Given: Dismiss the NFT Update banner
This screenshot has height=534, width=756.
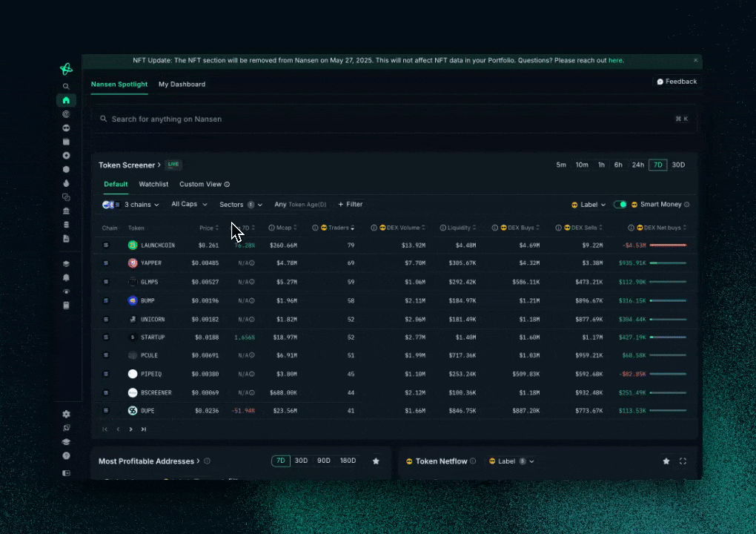Looking at the screenshot, I should click(695, 60).
